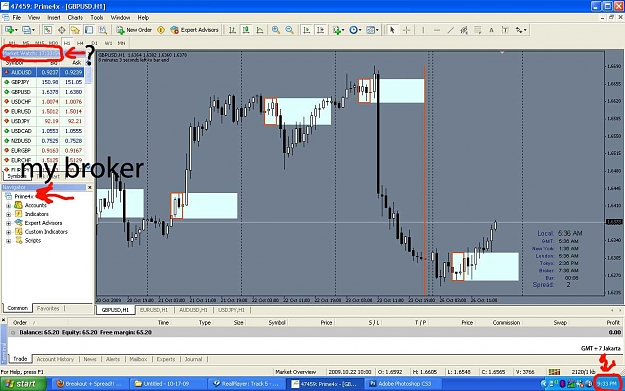Expand the Indicators tree node
625x391 pixels.
pos(8,214)
